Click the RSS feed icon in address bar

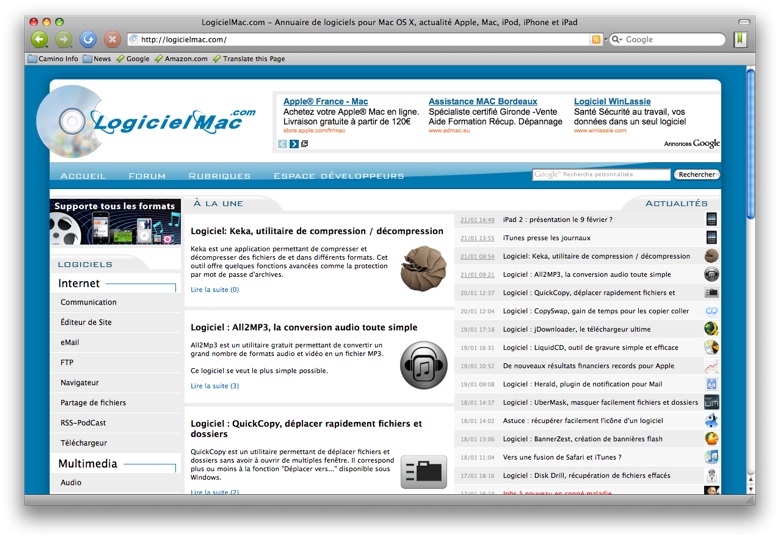pyautogui.click(x=595, y=39)
